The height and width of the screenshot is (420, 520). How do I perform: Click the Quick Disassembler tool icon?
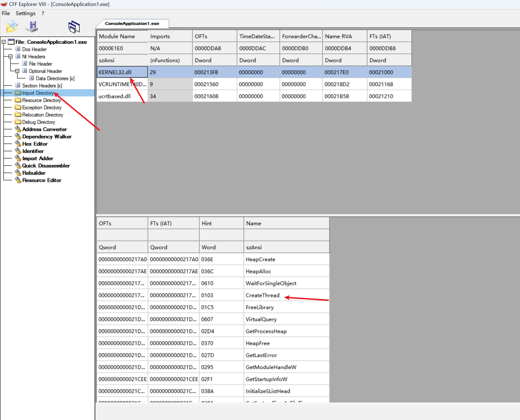[x=18, y=165]
